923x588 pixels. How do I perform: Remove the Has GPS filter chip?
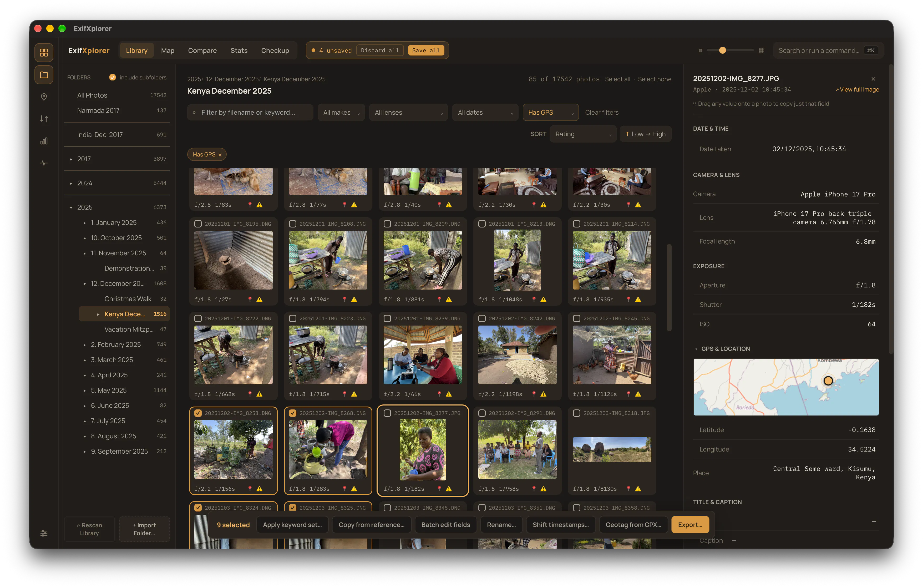pos(220,155)
